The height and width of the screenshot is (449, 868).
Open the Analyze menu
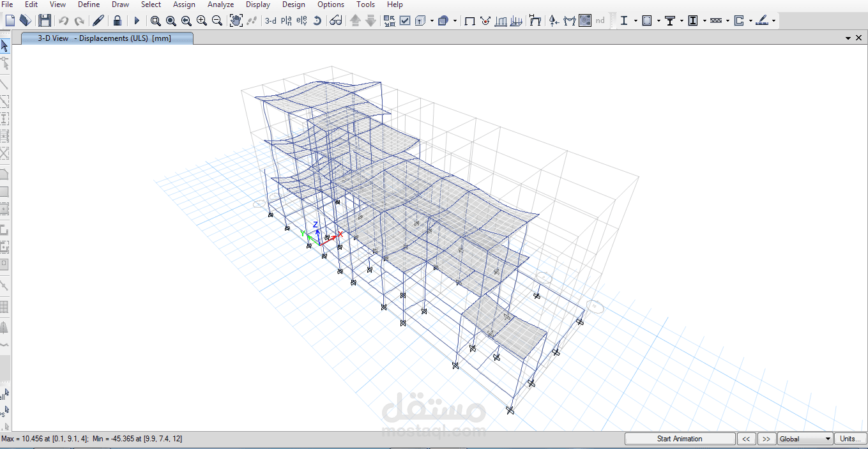click(x=220, y=4)
